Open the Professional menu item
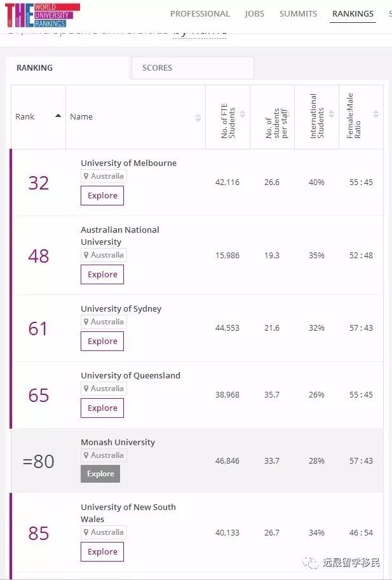This screenshot has height=580, width=392. 199,14
